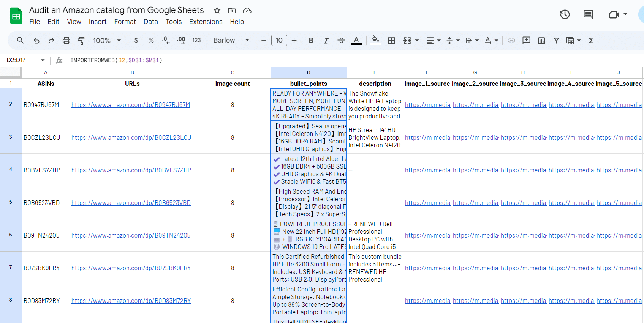Click the Undo icon in toolbar
Viewport: 644px width, 323px height.
coord(36,41)
